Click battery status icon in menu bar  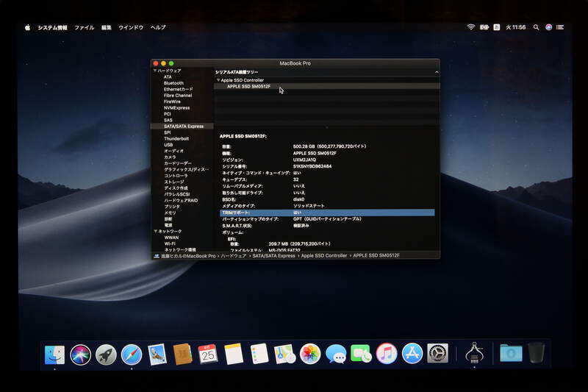pos(484,27)
